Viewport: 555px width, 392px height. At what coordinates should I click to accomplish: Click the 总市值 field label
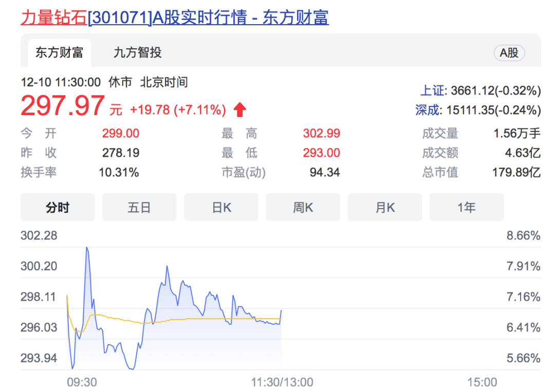[x=440, y=172]
